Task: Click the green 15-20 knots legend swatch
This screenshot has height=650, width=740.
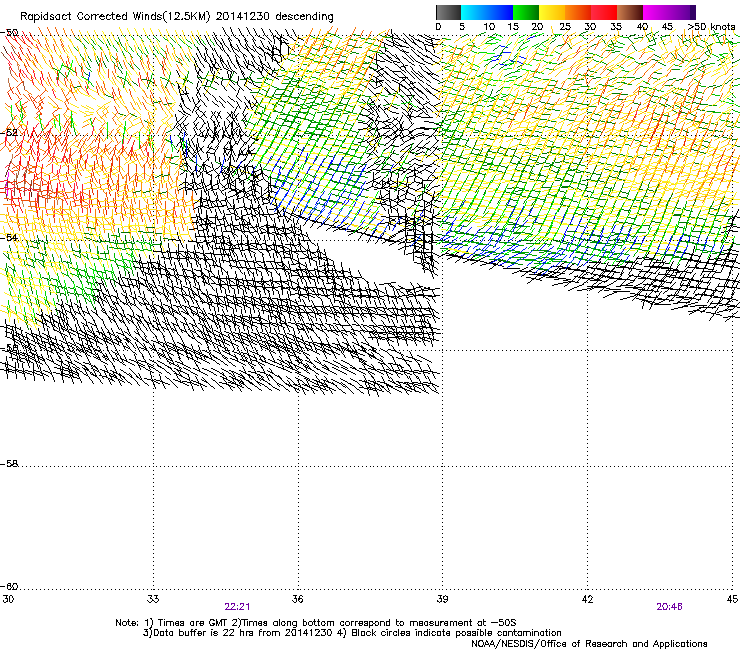Action: 526,12
